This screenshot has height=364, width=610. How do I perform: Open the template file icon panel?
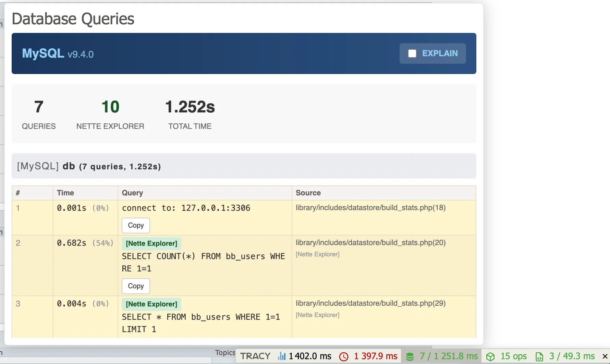(x=539, y=356)
